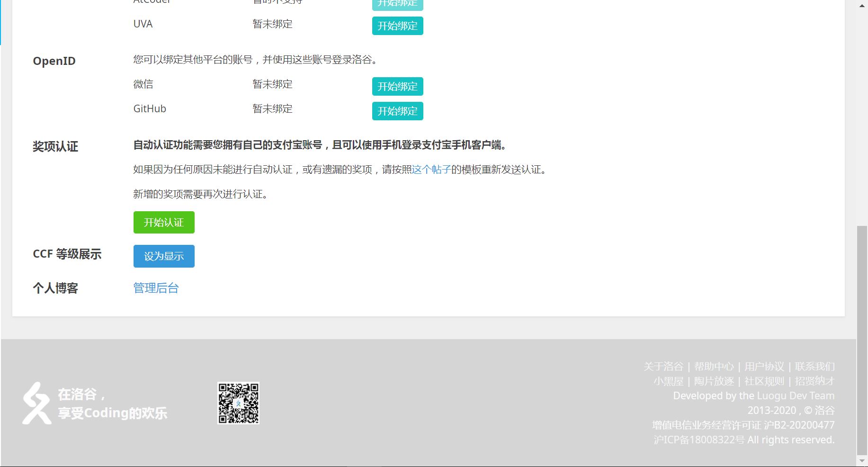This screenshot has width=868, height=467.
Task: Open 社区规则 footer link
Action: pyautogui.click(x=764, y=381)
